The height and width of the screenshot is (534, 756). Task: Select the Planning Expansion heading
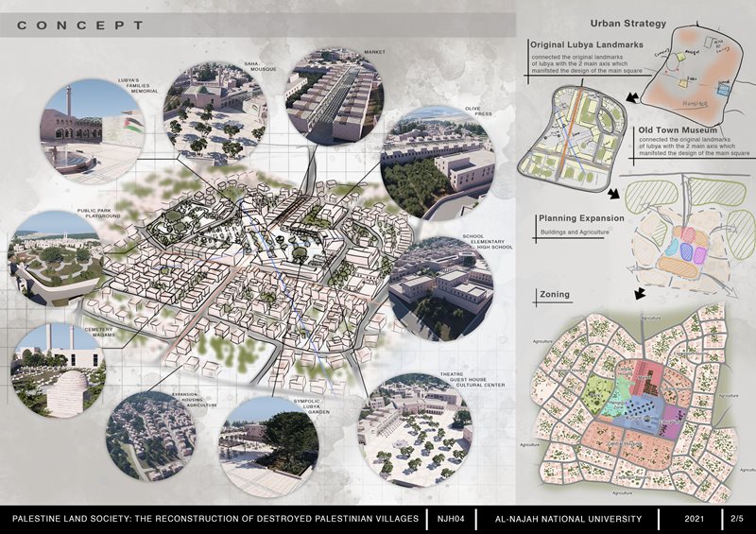pos(581,218)
